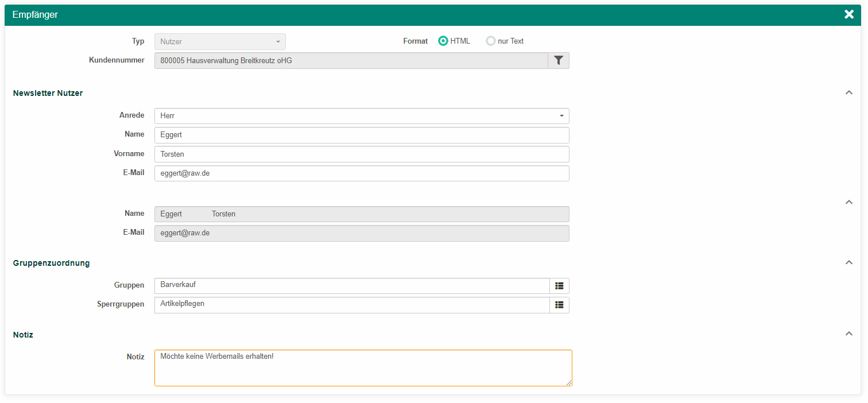
Task: Click the editable E-Mail input field
Action: (x=362, y=173)
